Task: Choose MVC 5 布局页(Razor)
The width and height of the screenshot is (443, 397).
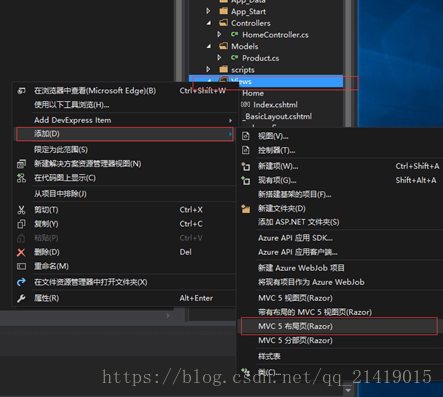Action: click(339, 326)
